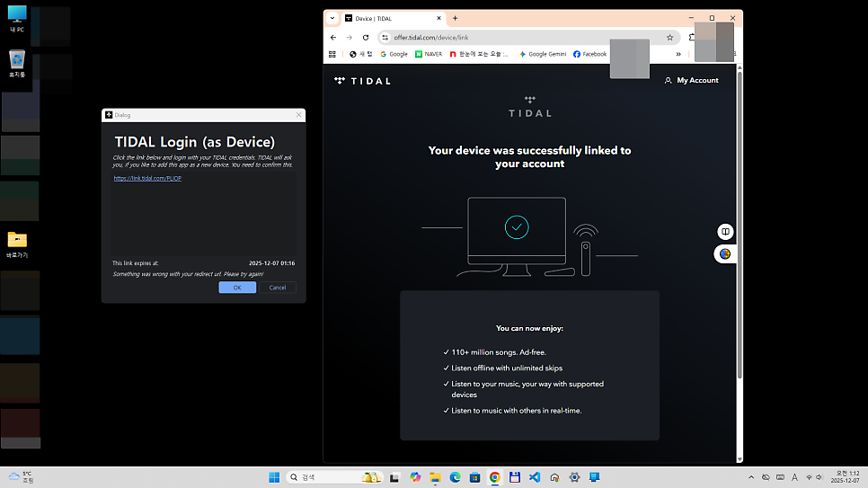Screen dimensions: 868x488
Task: Open the weather widget on the taskbar
Action: point(21,477)
